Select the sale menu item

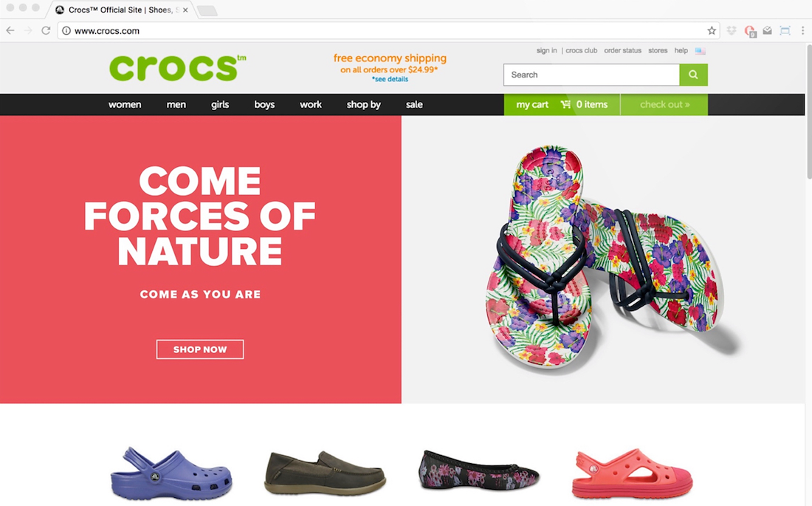(x=414, y=104)
